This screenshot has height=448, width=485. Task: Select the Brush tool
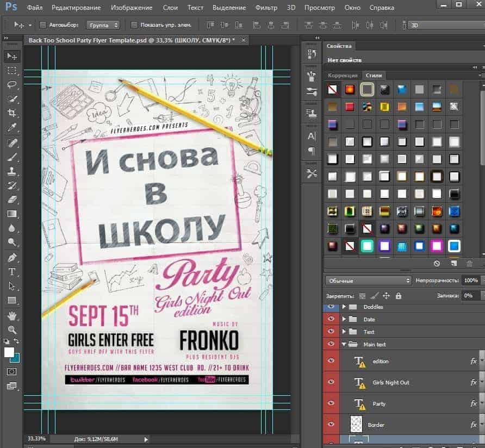click(x=12, y=157)
